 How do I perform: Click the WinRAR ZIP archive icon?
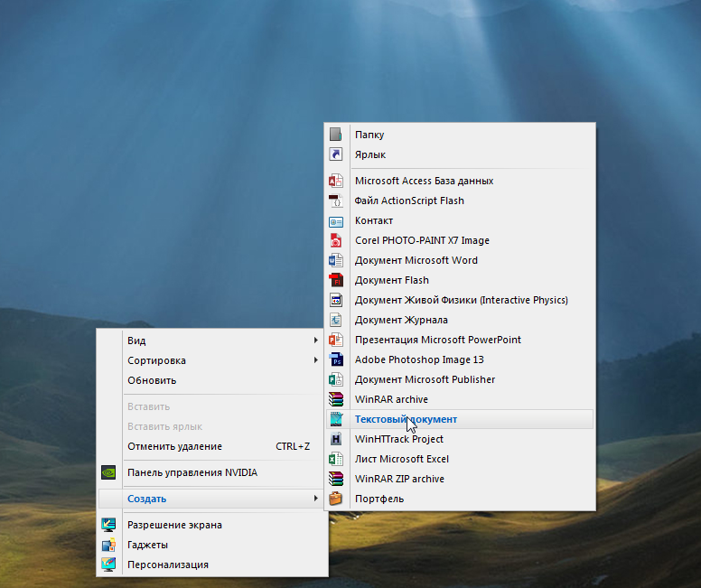[336, 479]
